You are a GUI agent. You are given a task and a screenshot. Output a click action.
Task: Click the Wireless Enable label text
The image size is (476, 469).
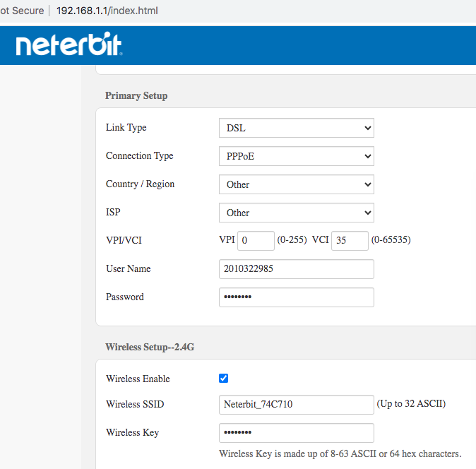click(x=138, y=379)
